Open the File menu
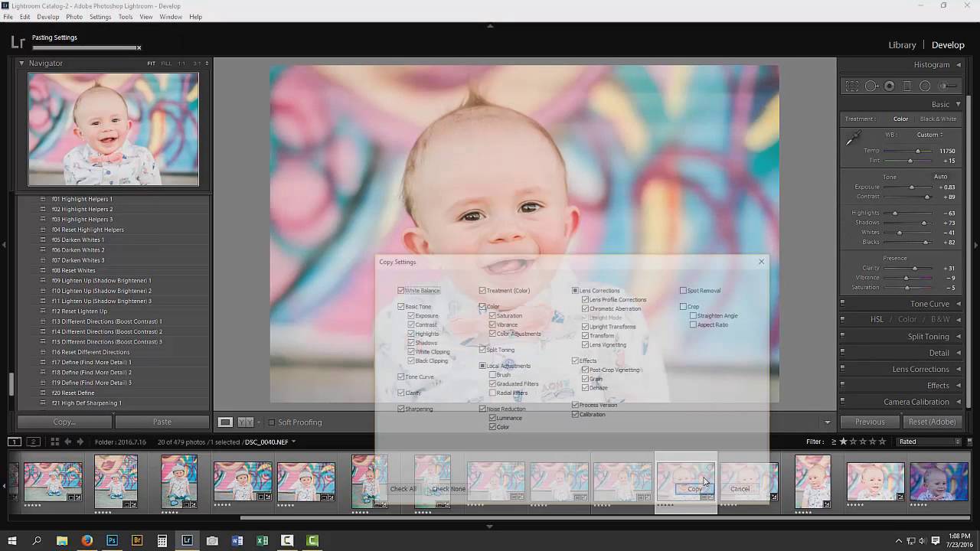Screen dimensions: 980x551 8,17
